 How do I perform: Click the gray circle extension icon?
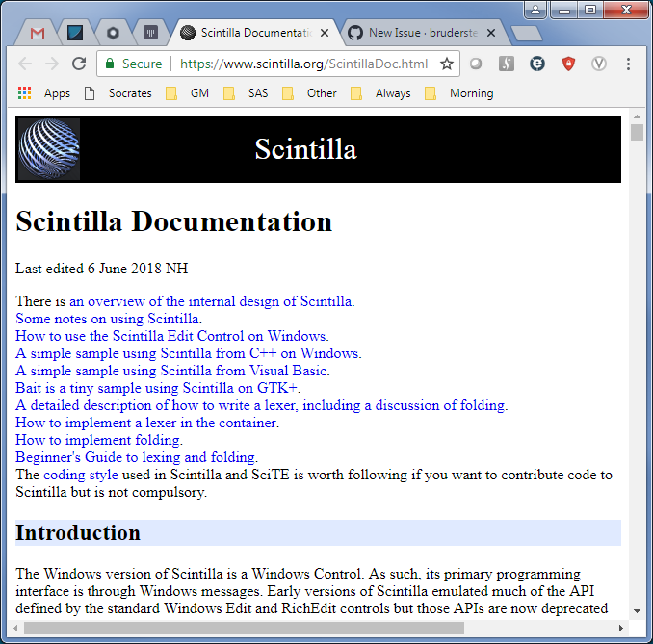coord(476,64)
